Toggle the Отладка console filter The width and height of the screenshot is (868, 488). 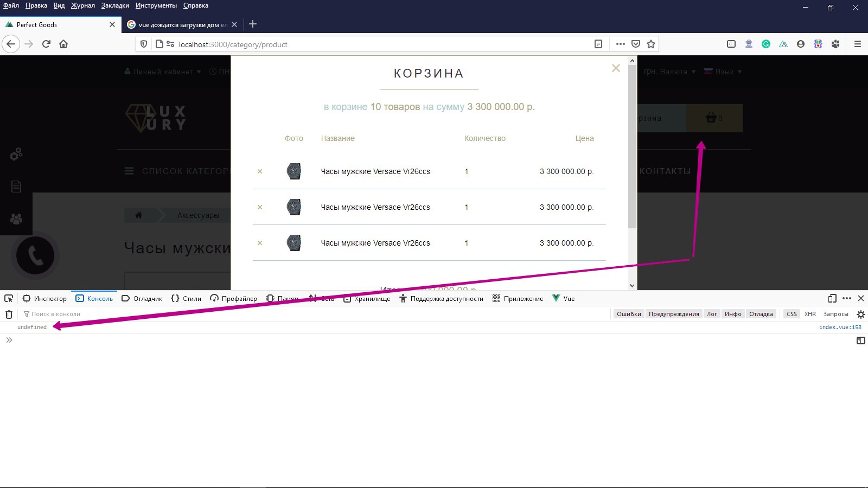[761, 314]
